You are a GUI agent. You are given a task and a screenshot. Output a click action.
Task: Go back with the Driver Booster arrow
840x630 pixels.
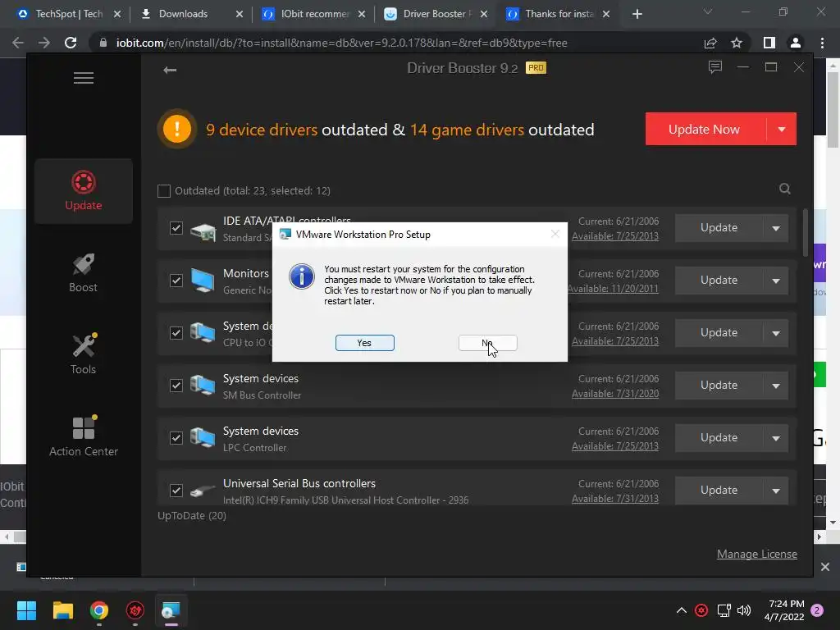(170, 70)
